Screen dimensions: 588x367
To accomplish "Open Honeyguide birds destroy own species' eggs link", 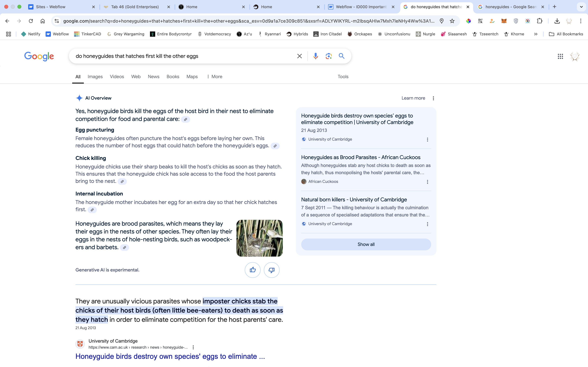I will pos(170,356).
